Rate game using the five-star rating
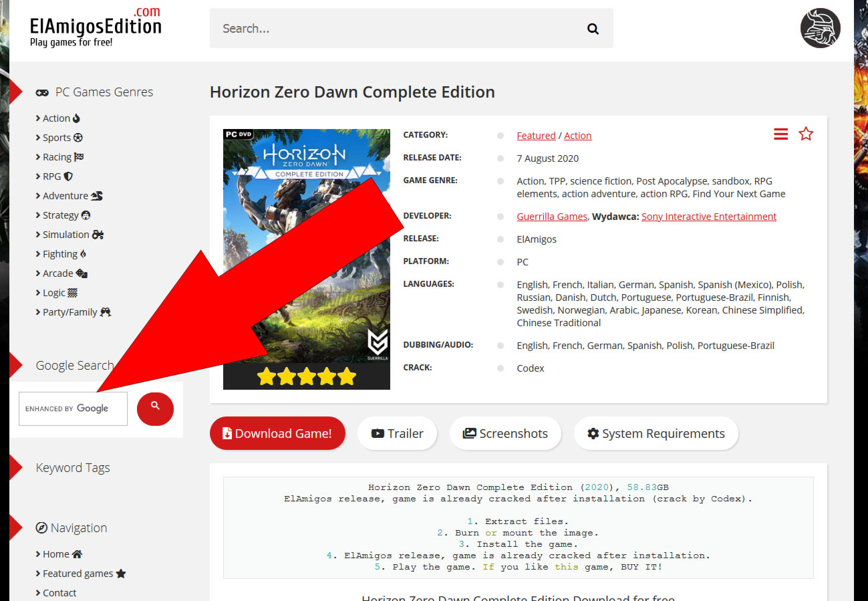This screenshot has height=601, width=868. pyautogui.click(x=307, y=377)
